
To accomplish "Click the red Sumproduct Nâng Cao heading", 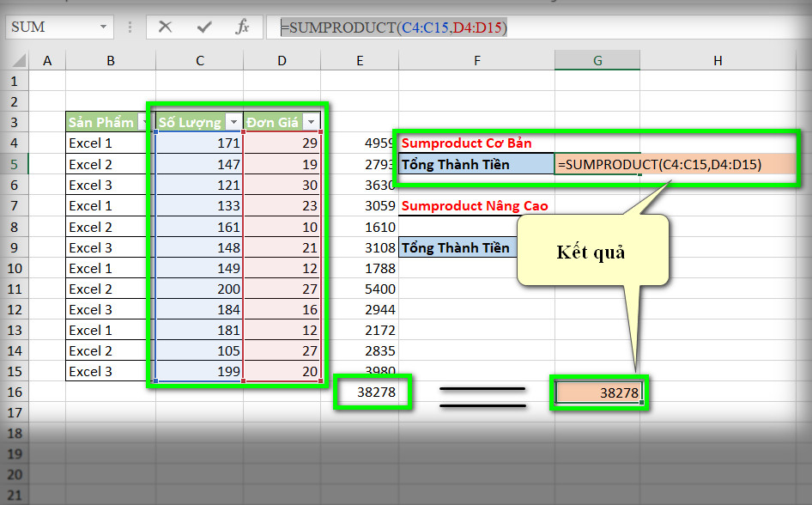I will click(475, 205).
